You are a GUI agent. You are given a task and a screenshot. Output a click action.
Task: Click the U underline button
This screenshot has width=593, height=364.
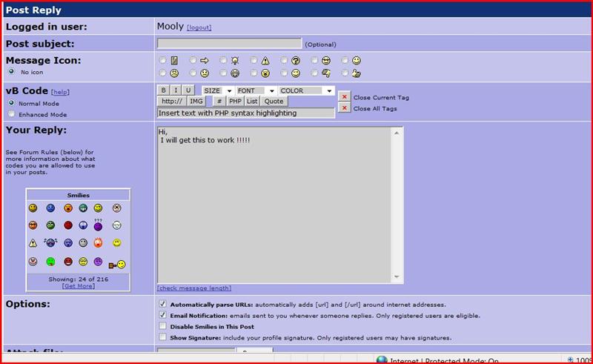point(188,90)
